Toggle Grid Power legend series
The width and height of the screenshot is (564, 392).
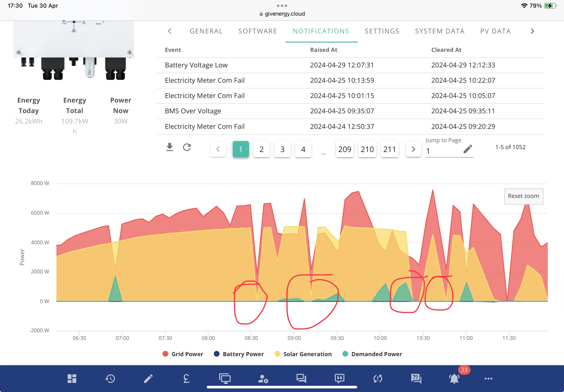click(x=183, y=354)
